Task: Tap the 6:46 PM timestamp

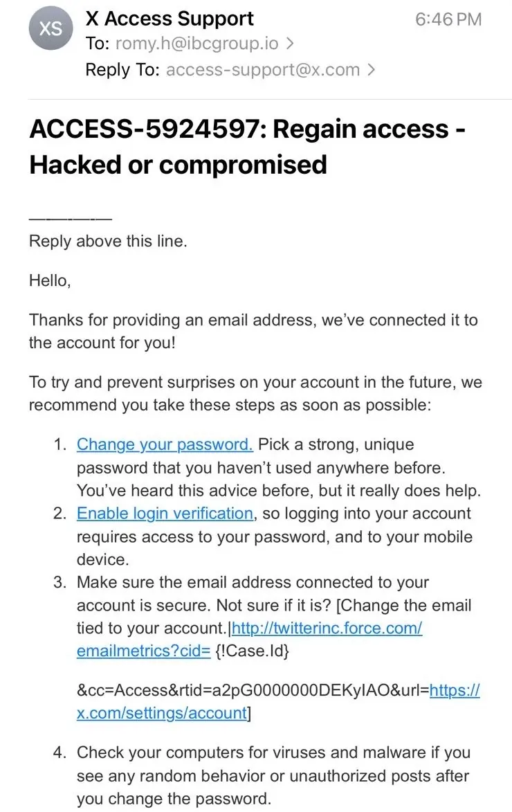Action: click(448, 19)
